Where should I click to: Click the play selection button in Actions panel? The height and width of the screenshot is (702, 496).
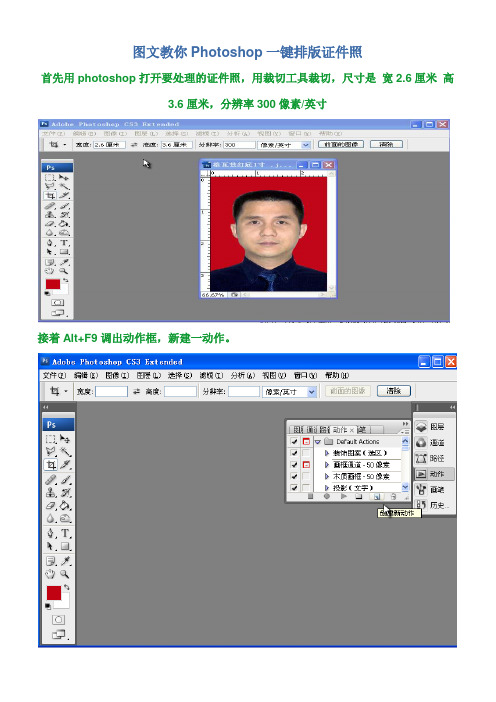tap(344, 497)
